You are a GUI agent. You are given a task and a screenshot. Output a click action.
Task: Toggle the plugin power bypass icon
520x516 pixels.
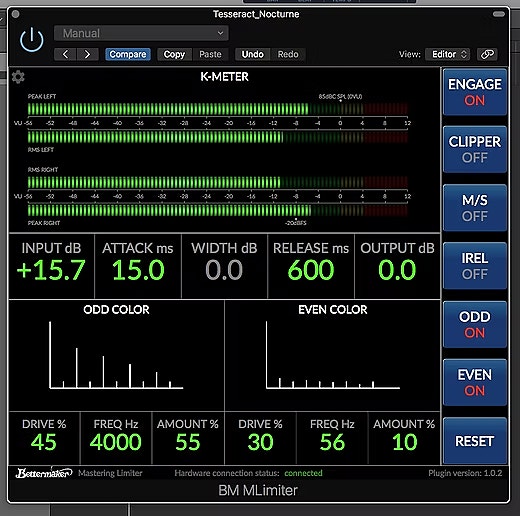32,40
